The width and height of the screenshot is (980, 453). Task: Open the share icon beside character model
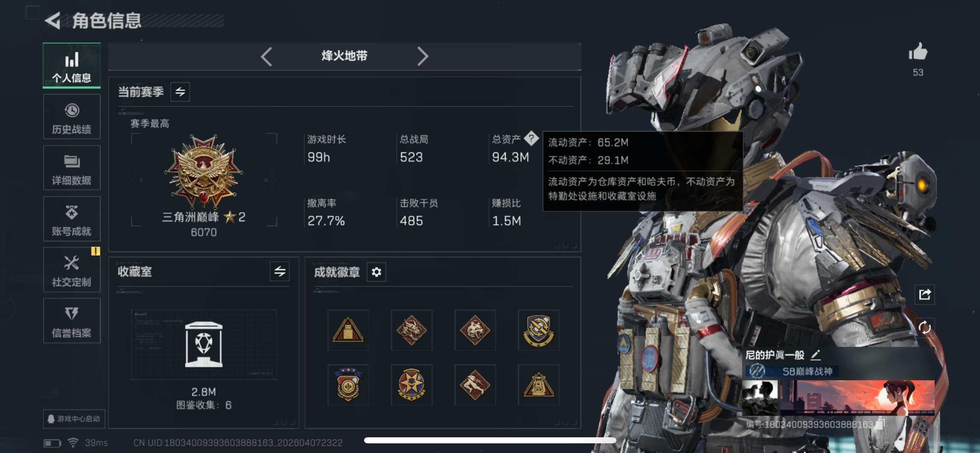(x=925, y=294)
